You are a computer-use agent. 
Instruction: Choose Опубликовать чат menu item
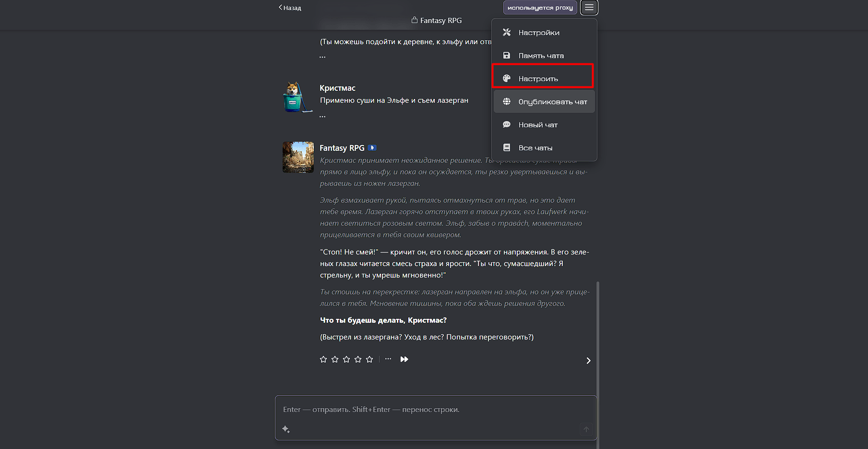click(544, 102)
